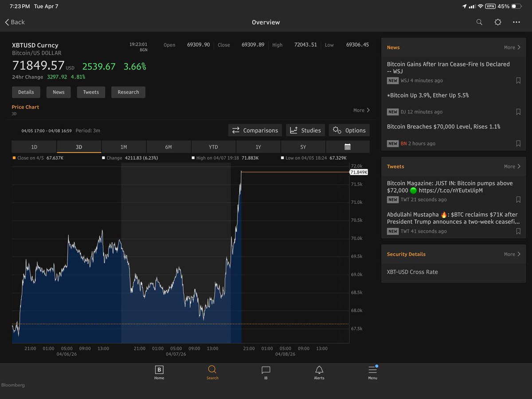Tap Low on 04/05 18:24 legend
The width and height of the screenshot is (532, 399).
pos(314,158)
